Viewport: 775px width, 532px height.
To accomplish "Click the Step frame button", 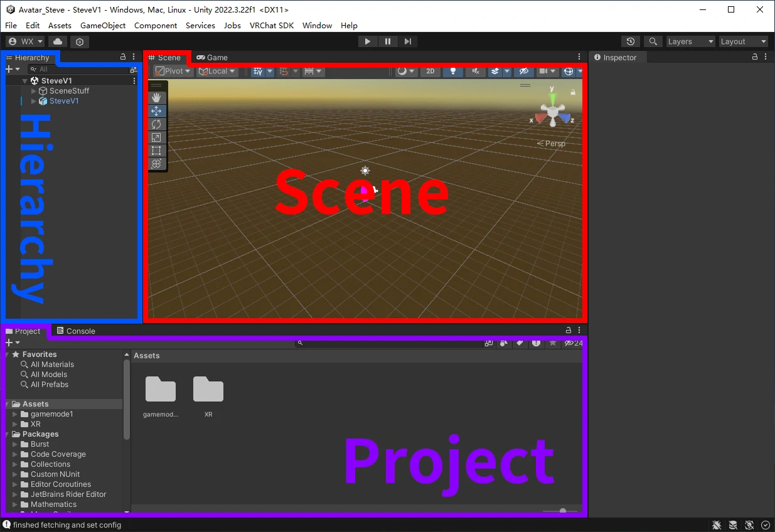I will point(408,41).
